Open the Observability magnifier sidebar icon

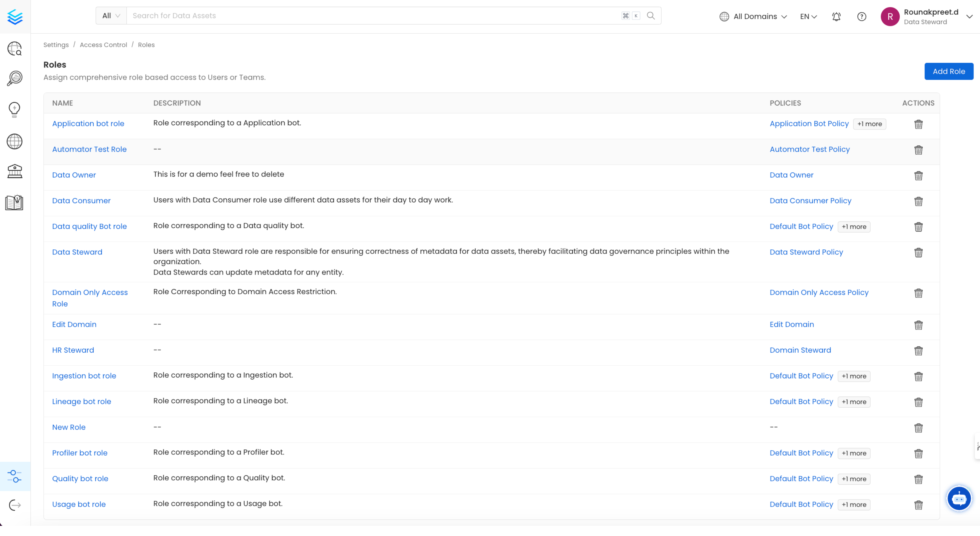click(x=14, y=78)
